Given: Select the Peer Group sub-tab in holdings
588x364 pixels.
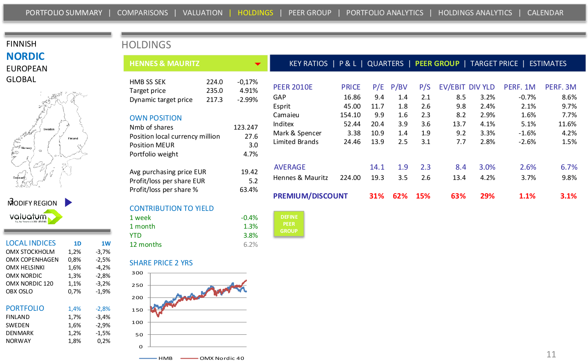Looking at the screenshot, I should point(437,64).
